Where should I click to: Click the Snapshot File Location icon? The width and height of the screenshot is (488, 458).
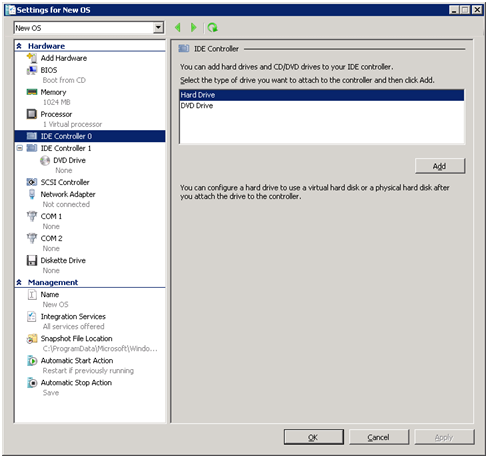pyautogui.click(x=32, y=339)
